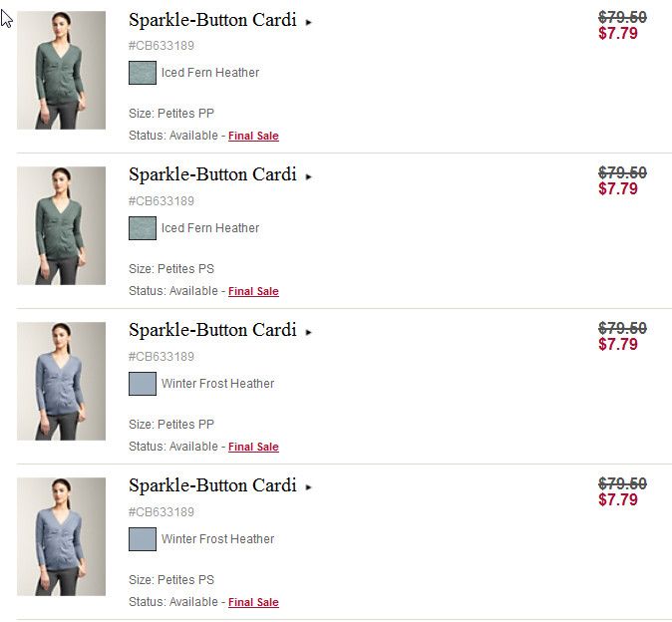
Task: Open Sparkle-Button Cardi title for Winter Frost Petites PP
Action: tap(212, 331)
